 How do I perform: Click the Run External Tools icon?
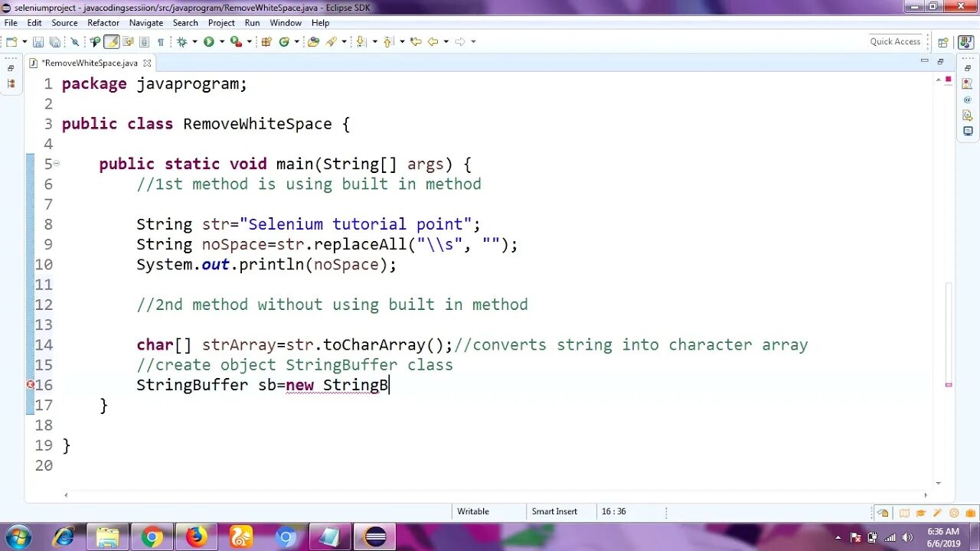coord(237,41)
